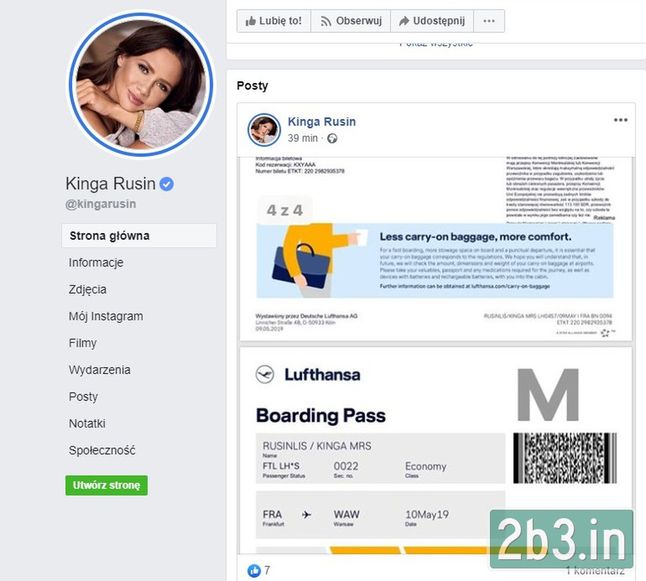Click the like reaction icon under post
Image resolution: width=646 pixels, height=581 pixels.
pyautogui.click(x=254, y=571)
